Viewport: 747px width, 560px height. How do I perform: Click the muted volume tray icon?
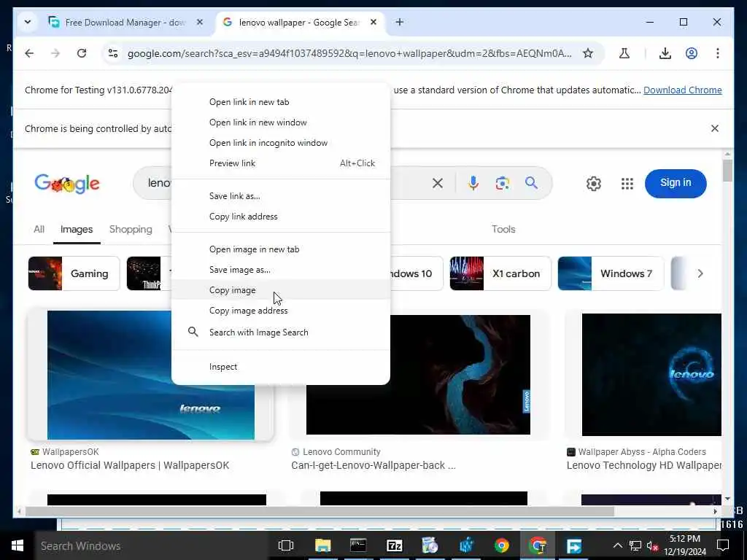[652, 545]
